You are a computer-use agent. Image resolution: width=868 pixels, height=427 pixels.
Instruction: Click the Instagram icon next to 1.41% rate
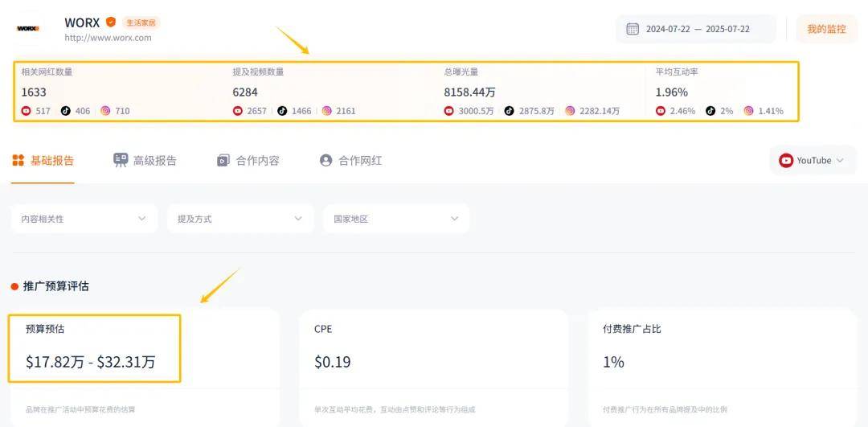[749, 111]
